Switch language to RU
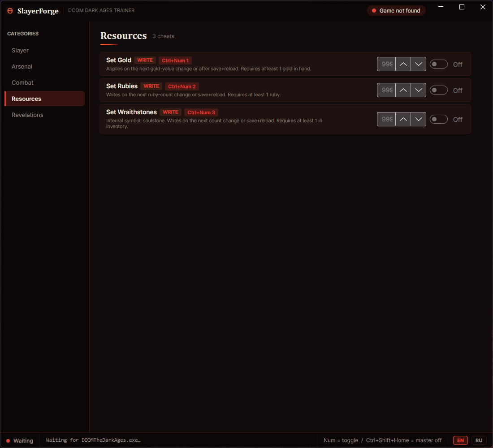 coord(479,440)
